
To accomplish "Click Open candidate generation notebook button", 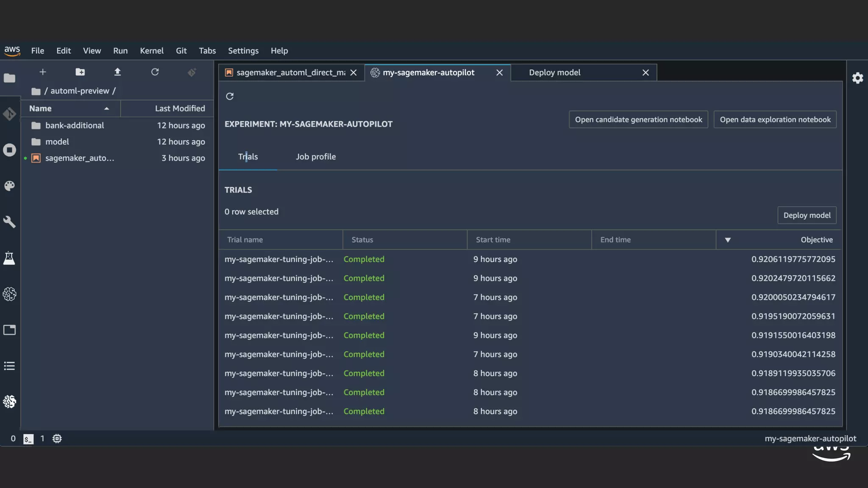I will 638,119.
